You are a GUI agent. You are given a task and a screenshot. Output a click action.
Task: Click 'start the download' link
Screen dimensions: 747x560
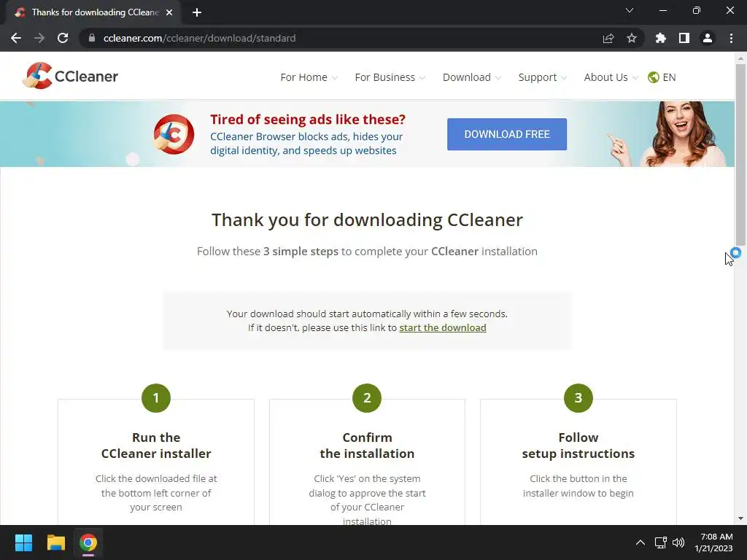[x=443, y=327]
